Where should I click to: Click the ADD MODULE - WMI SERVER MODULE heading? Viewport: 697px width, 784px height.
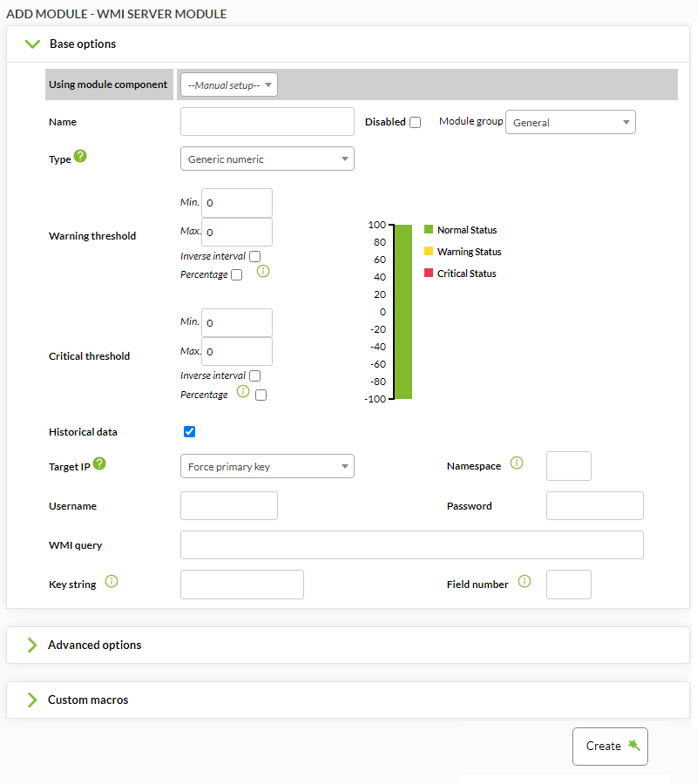point(117,14)
